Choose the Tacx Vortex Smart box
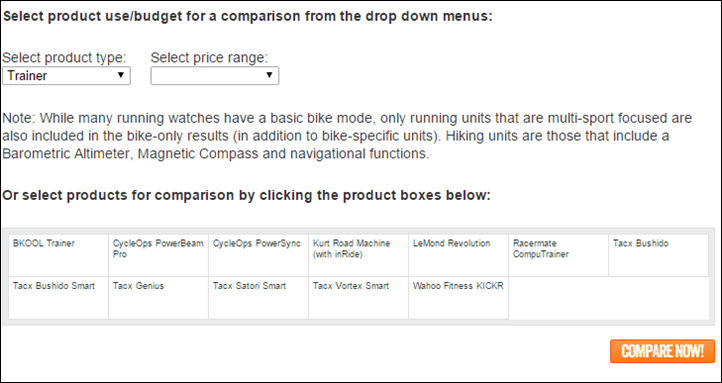The height and width of the screenshot is (383, 722). click(358, 298)
